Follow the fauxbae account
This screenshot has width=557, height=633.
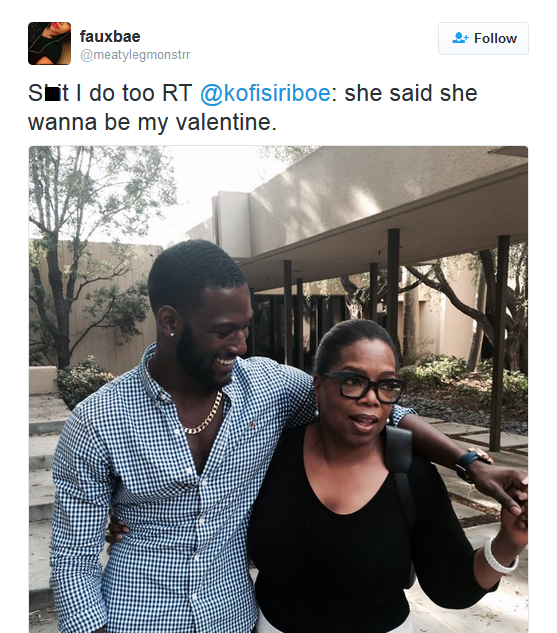coord(483,38)
